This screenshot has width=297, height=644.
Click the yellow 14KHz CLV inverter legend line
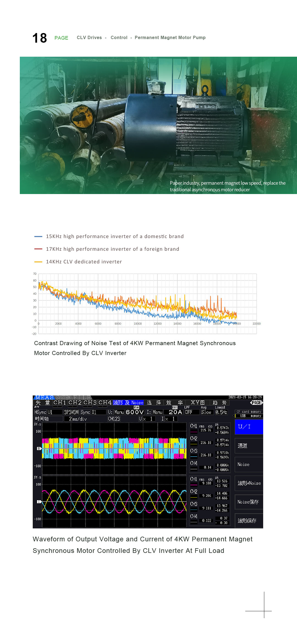38,262
